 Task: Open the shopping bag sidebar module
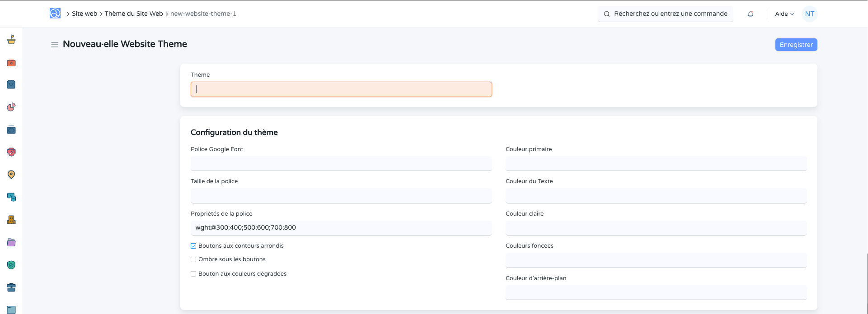(x=11, y=84)
